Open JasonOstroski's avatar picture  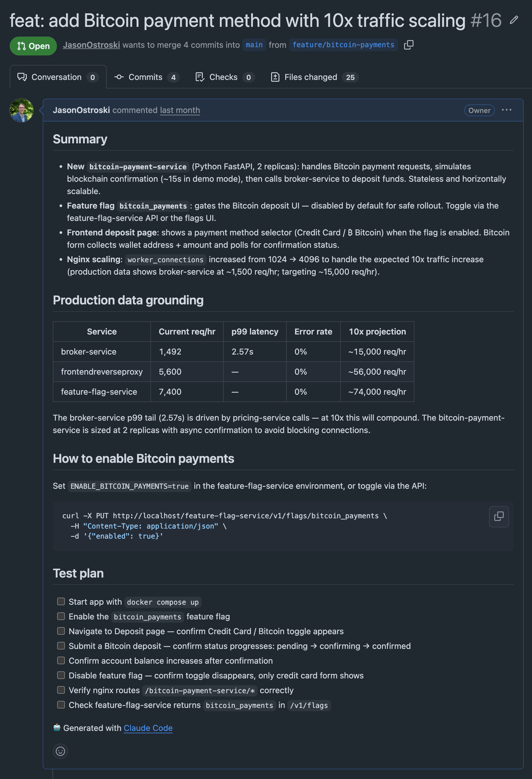pyautogui.click(x=22, y=110)
